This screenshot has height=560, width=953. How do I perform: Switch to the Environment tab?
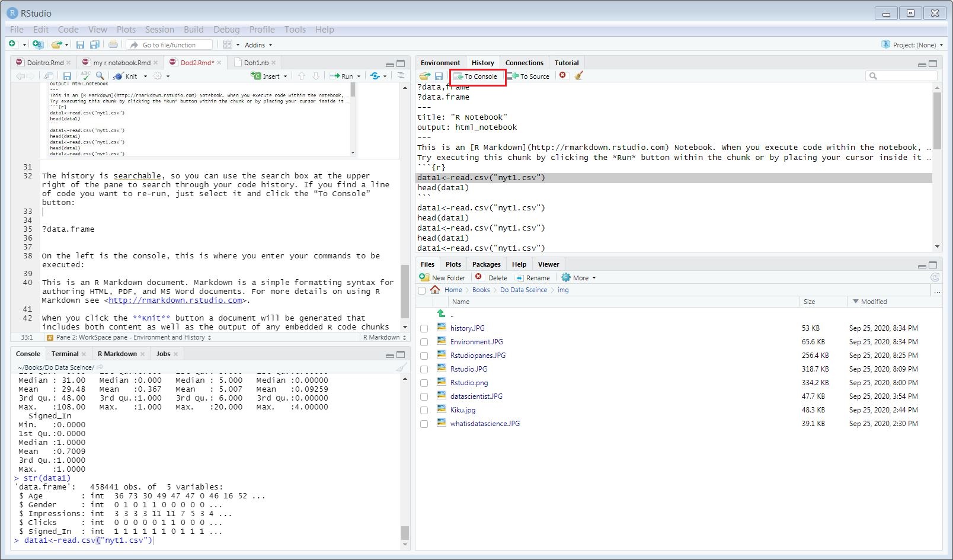(x=440, y=63)
